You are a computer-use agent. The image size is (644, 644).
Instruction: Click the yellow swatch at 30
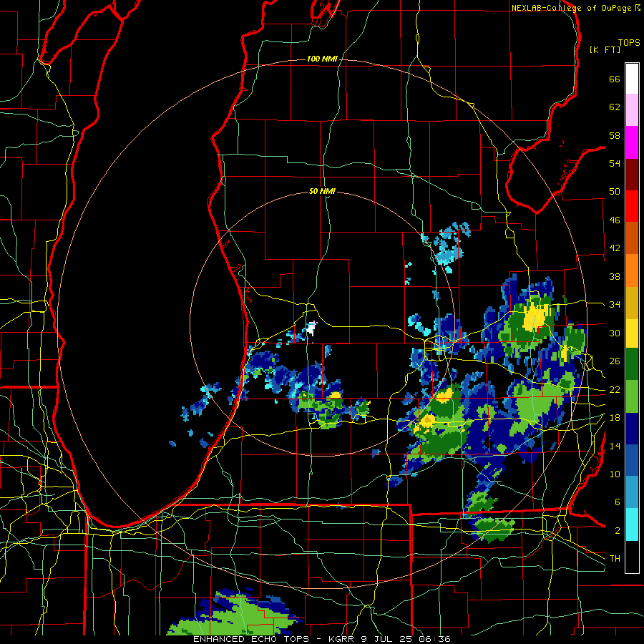(632, 333)
